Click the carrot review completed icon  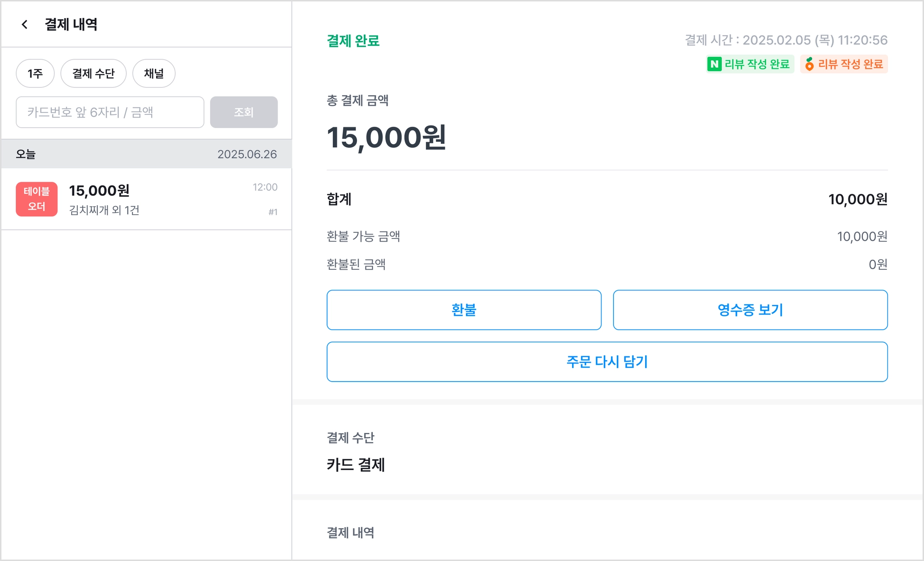809,64
